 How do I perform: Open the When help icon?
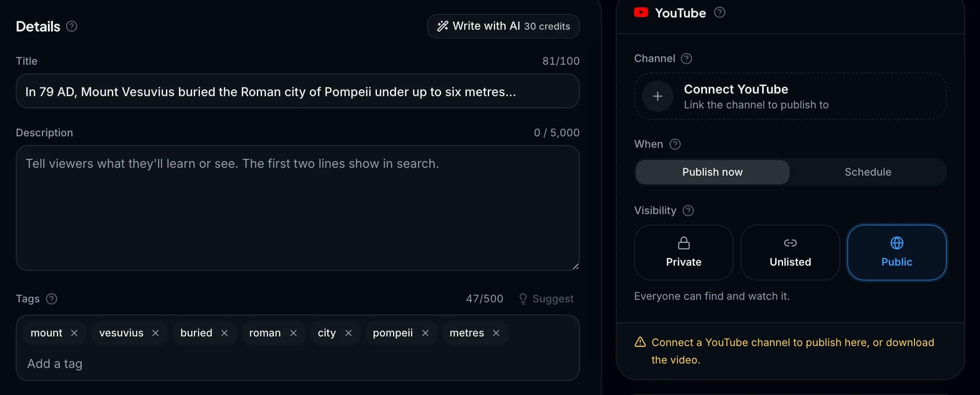(675, 144)
